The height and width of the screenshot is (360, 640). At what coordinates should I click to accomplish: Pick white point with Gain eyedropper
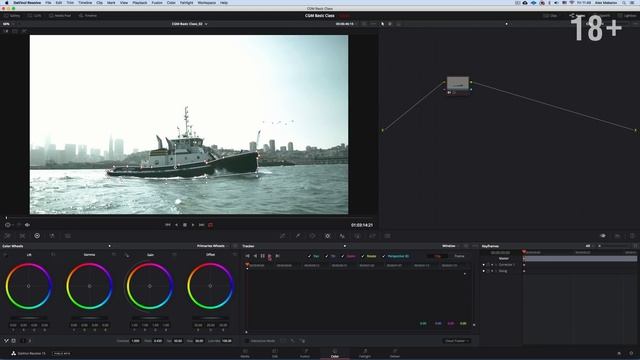(x=127, y=255)
